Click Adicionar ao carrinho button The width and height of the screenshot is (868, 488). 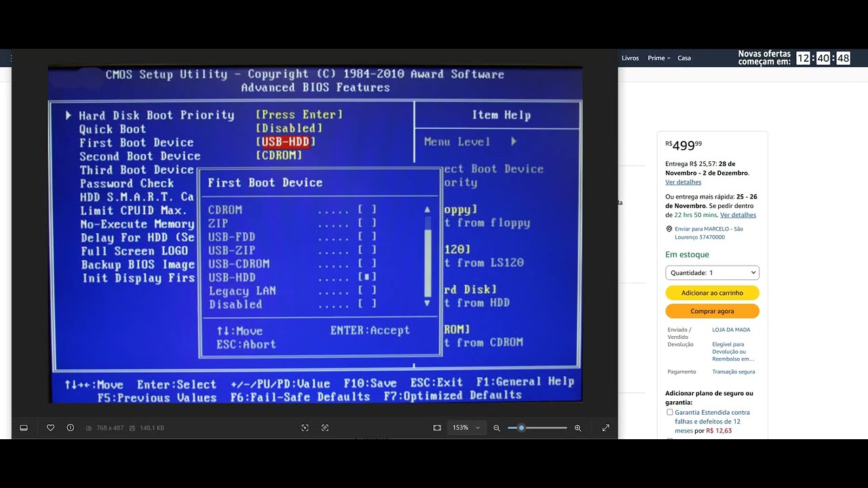(x=712, y=293)
